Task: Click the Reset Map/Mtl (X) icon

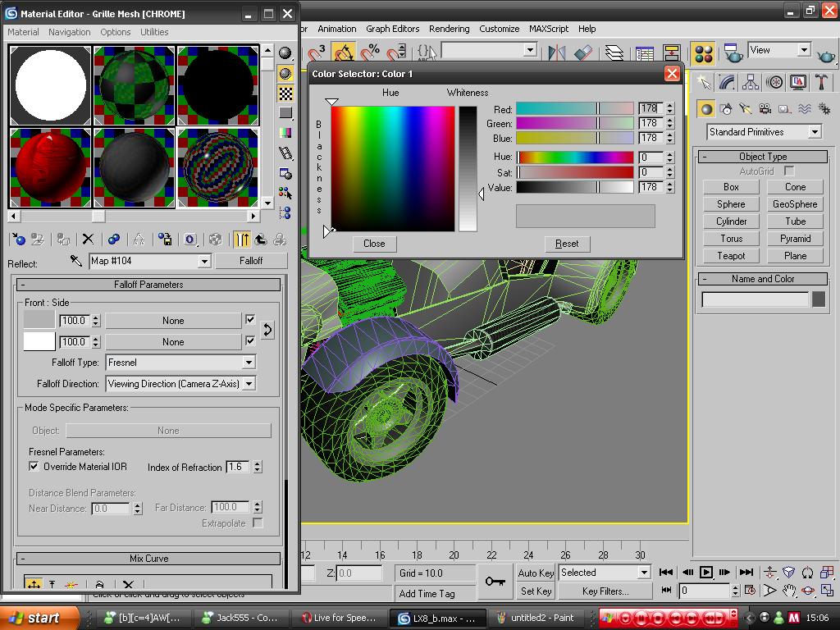Action: click(88, 240)
